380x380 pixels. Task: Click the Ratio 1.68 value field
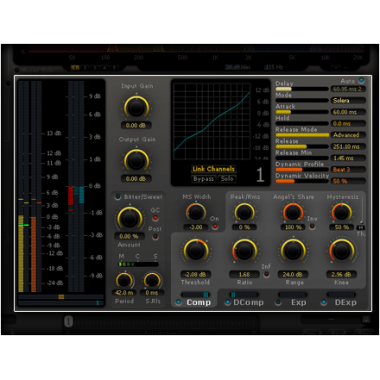244,274
